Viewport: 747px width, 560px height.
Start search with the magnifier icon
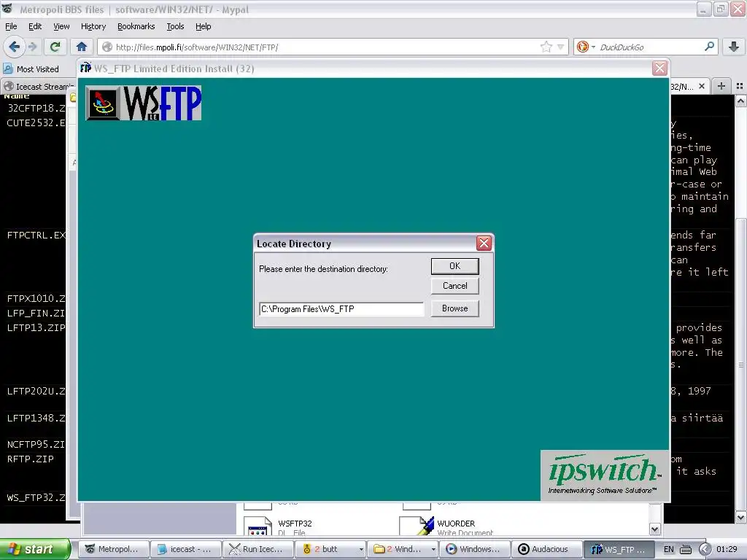[709, 47]
